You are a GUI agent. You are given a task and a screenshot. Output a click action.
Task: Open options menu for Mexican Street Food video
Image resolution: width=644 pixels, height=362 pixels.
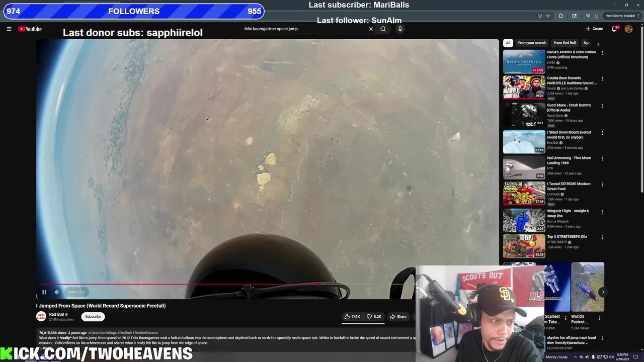pos(602,185)
